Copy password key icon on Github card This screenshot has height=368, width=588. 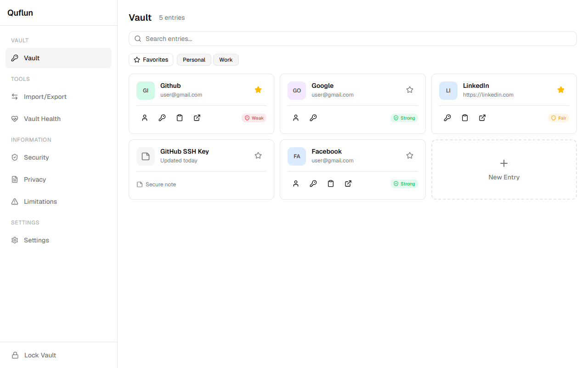(x=162, y=118)
